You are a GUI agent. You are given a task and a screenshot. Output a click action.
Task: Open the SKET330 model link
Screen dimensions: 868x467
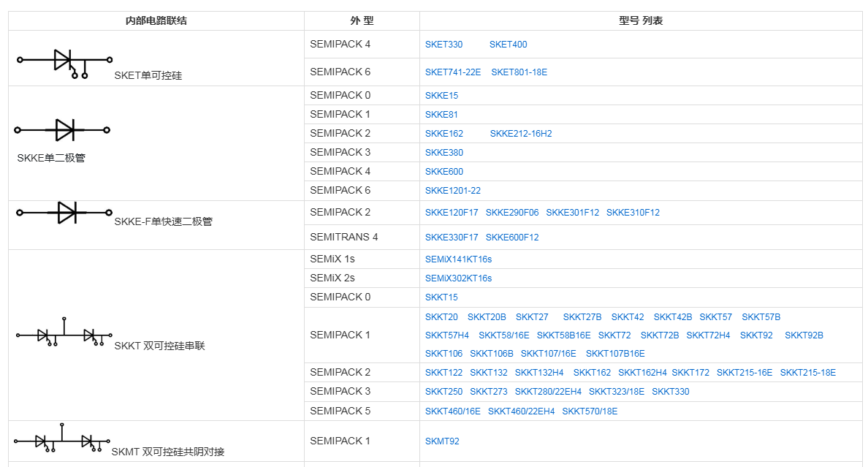[x=443, y=45]
